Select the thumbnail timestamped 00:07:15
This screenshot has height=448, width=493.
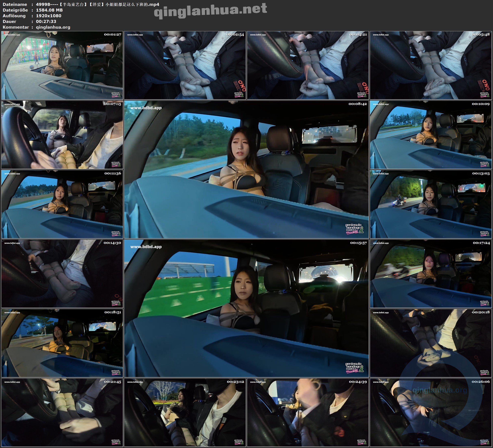pyautogui.click(x=62, y=134)
